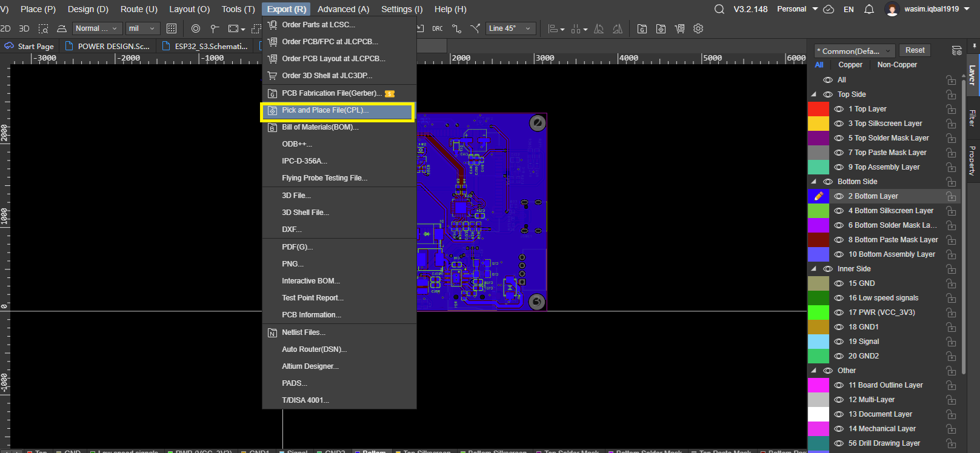Click lock icon for 12 Multi-Layer
This screenshot has height=453, width=980.
tap(951, 400)
